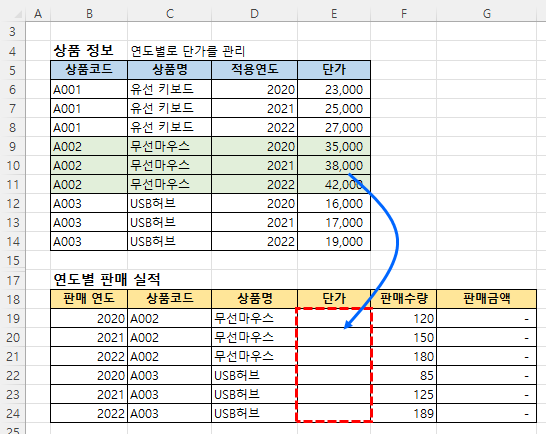Select cell with price 16,000
The width and height of the screenshot is (546, 434).
tap(334, 203)
